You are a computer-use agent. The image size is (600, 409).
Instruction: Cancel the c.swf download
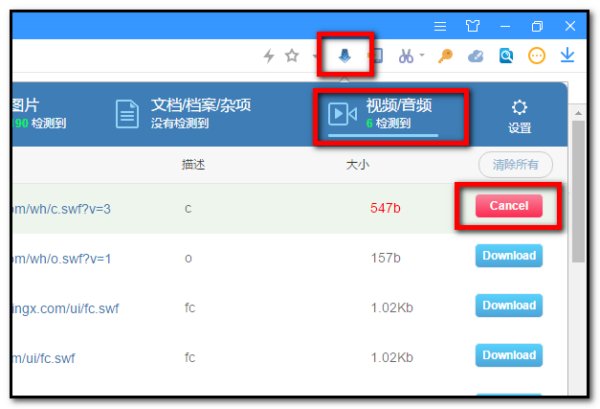[508, 206]
